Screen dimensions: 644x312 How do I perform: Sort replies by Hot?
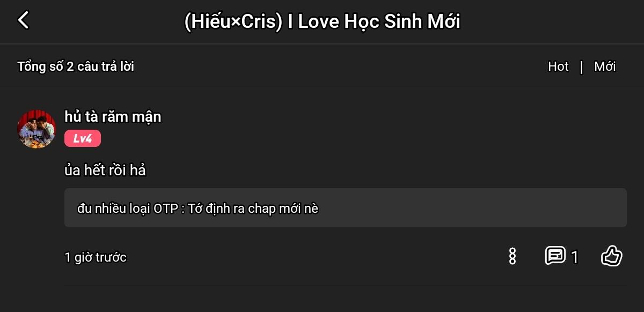[558, 66]
